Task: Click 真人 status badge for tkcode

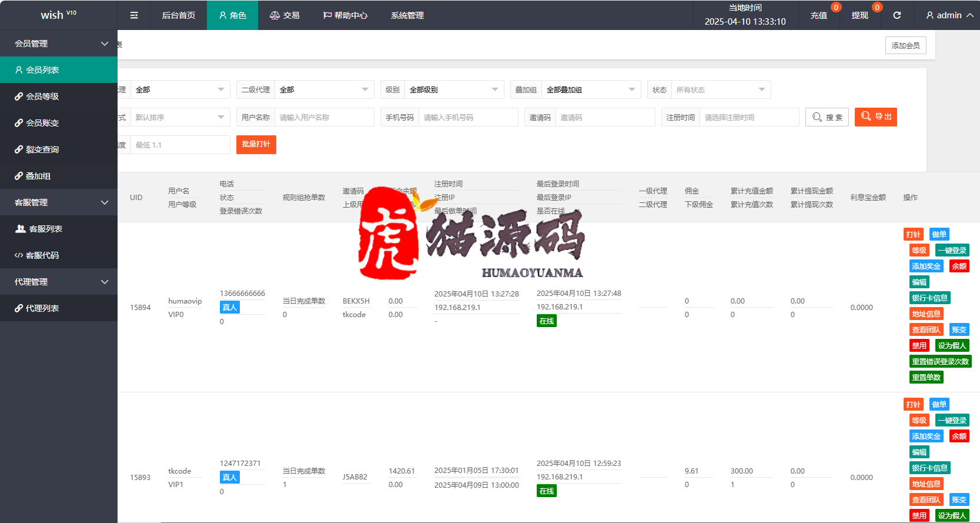Action: (230, 477)
